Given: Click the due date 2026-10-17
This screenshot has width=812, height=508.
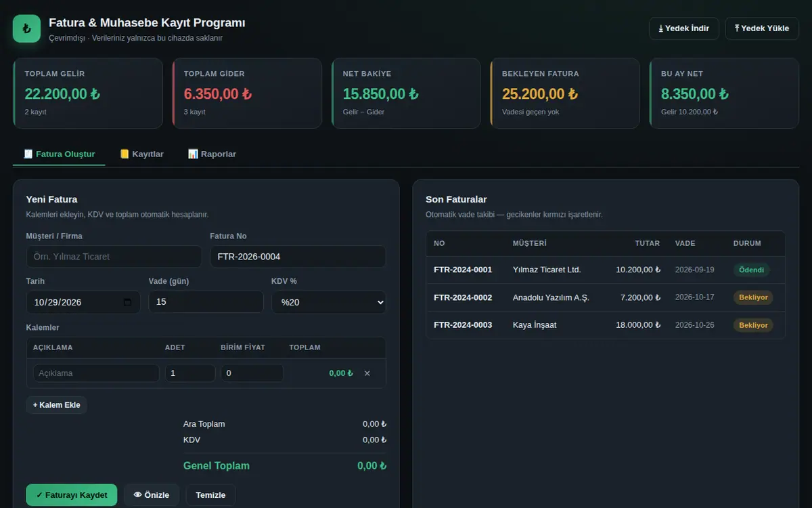Looking at the screenshot, I should [x=695, y=297].
